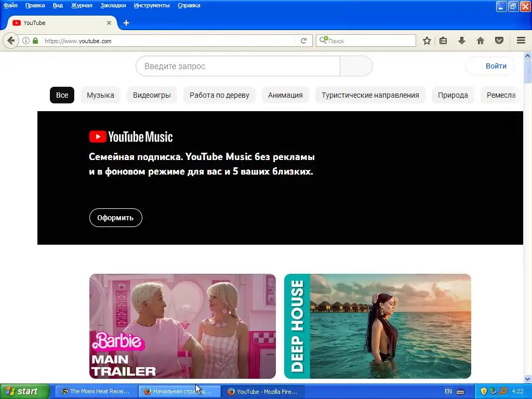
Task: Open the Инструменты menu
Action: (x=152, y=5)
